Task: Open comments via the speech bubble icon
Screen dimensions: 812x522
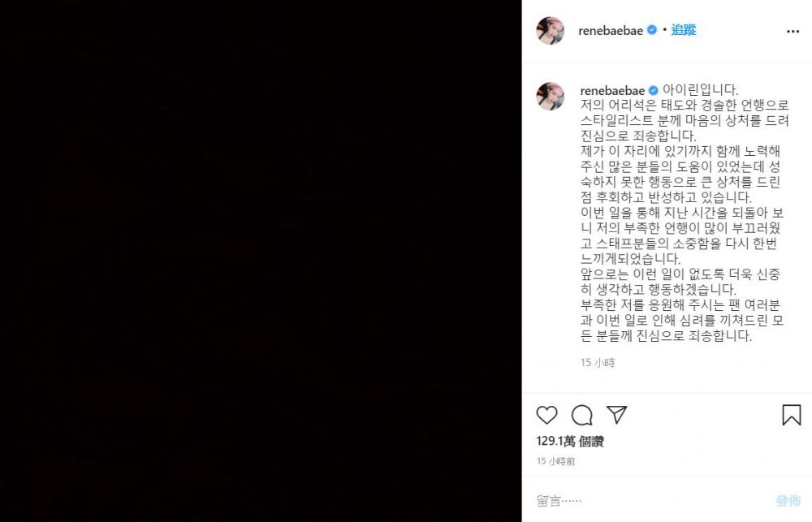Action: coord(581,415)
